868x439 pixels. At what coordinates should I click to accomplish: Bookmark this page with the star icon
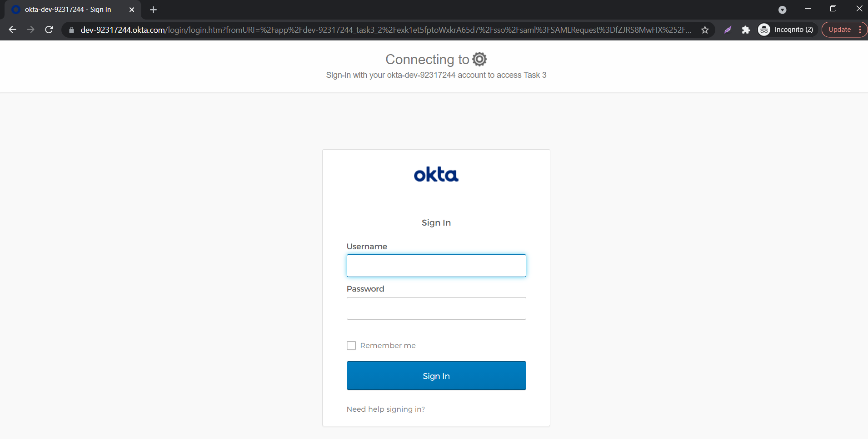pyautogui.click(x=704, y=30)
